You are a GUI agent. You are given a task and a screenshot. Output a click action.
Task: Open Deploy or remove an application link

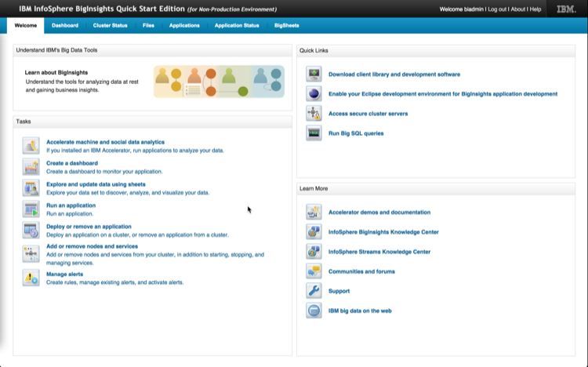89,227
